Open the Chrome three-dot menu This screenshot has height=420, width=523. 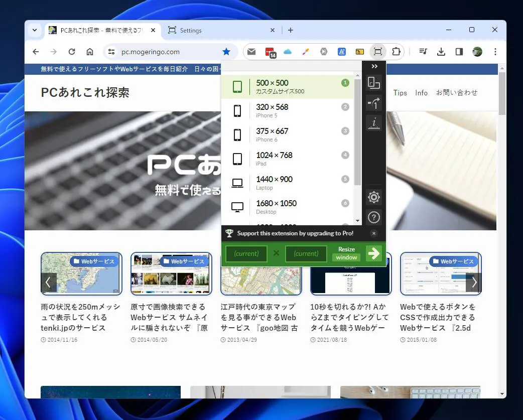495,52
